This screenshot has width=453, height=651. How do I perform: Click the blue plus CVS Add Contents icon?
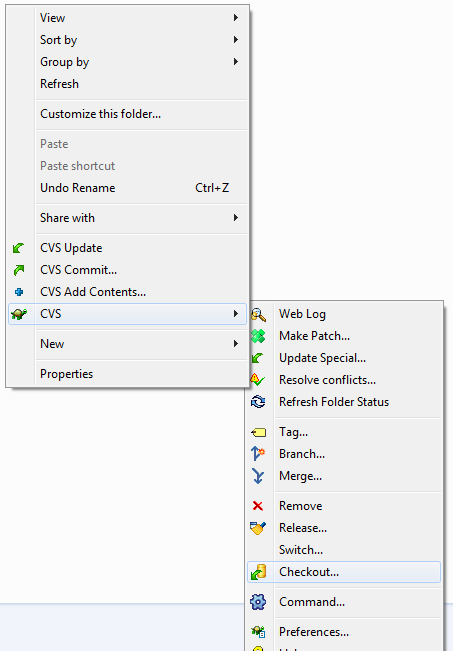coord(19,292)
